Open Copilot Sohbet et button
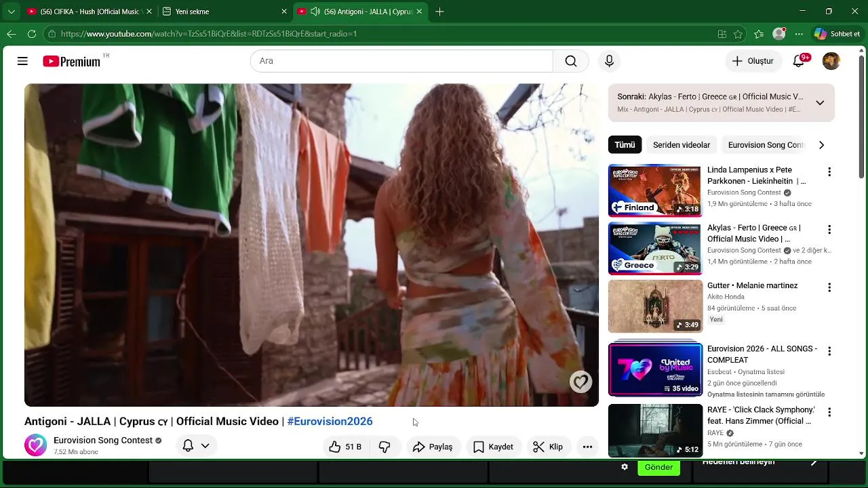Viewport: 868px width, 488px height. tap(837, 34)
